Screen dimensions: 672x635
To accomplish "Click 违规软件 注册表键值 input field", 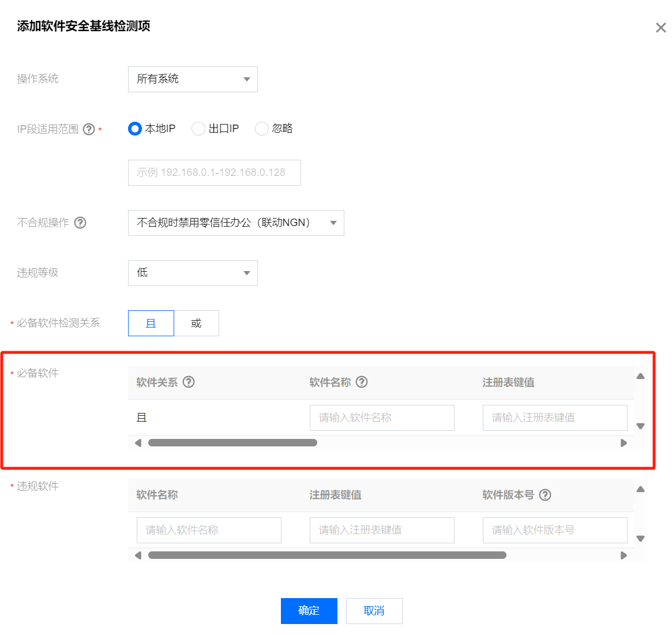I will 382,531.
